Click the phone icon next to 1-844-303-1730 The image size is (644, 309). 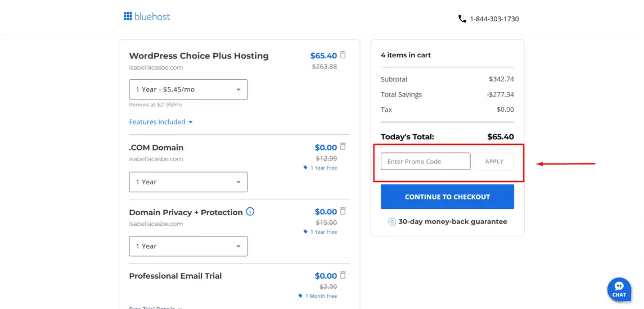(x=462, y=19)
